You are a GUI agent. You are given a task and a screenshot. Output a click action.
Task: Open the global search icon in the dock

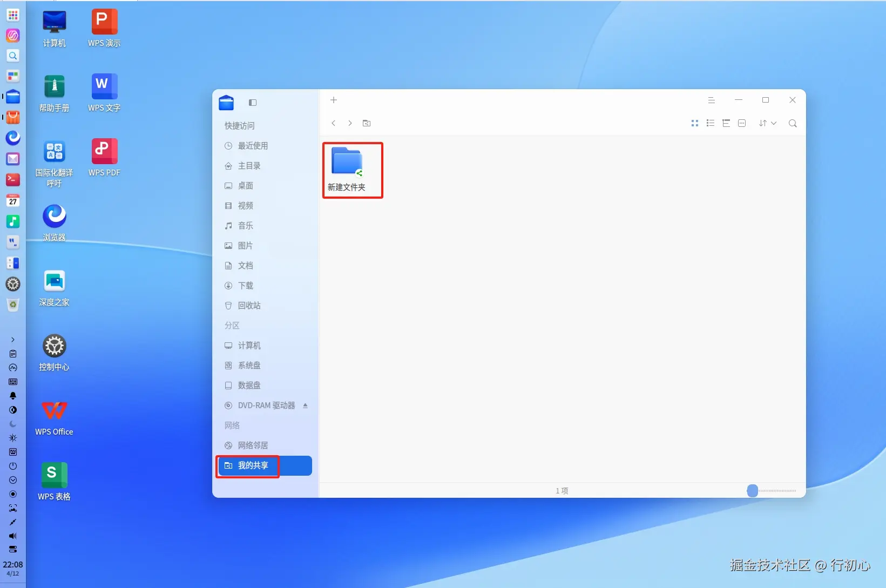coord(13,56)
